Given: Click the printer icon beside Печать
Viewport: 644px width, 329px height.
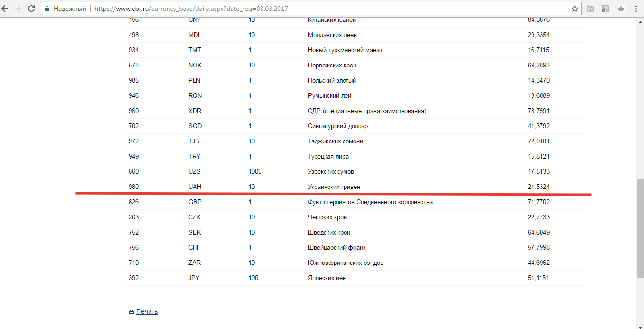Looking at the screenshot, I should tap(131, 312).
